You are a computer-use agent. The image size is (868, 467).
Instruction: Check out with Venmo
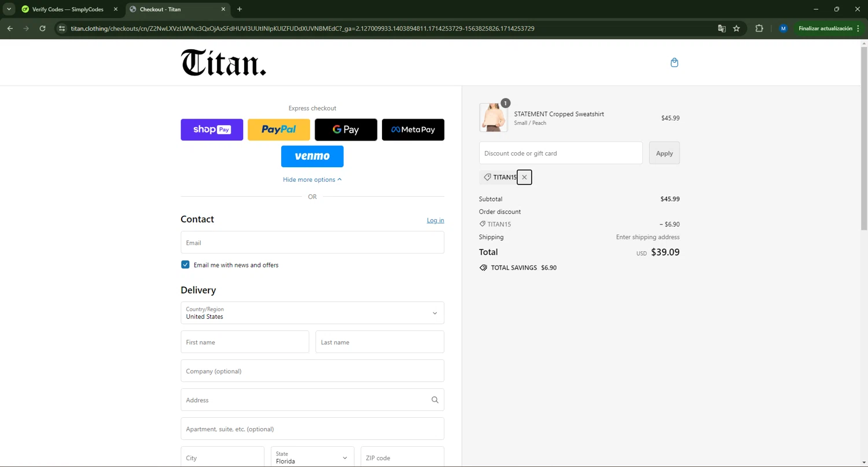point(312,156)
